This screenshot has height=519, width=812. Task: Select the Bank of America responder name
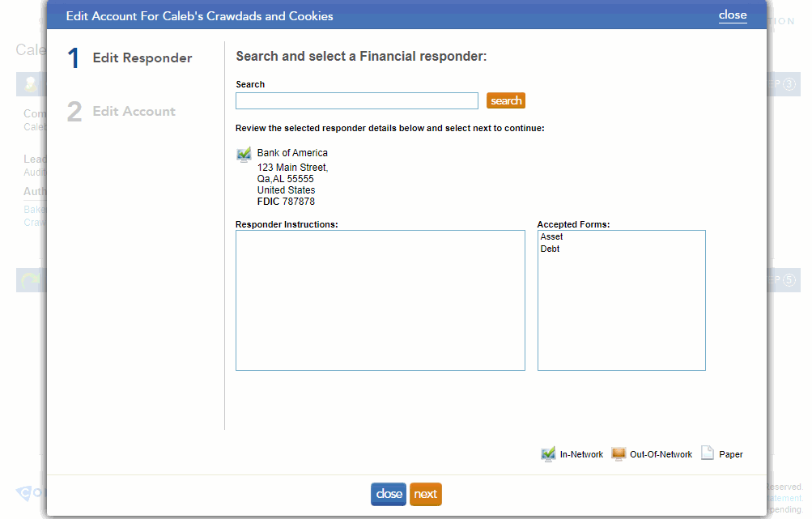coord(292,153)
